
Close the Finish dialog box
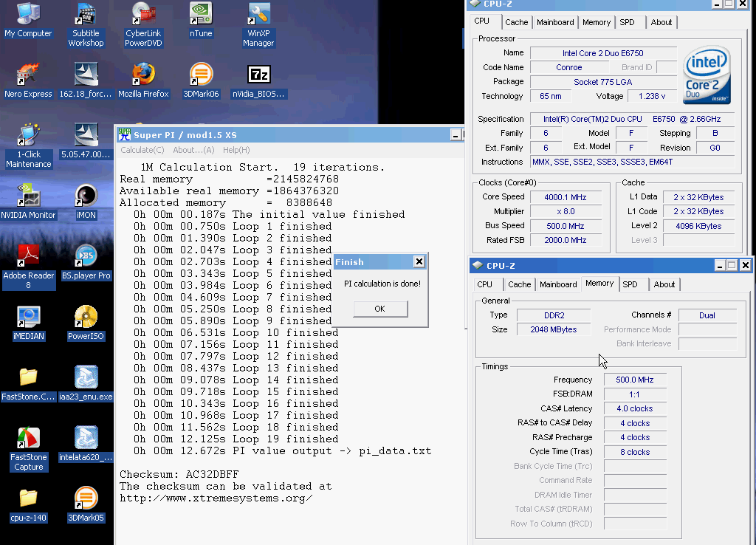(x=419, y=261)
